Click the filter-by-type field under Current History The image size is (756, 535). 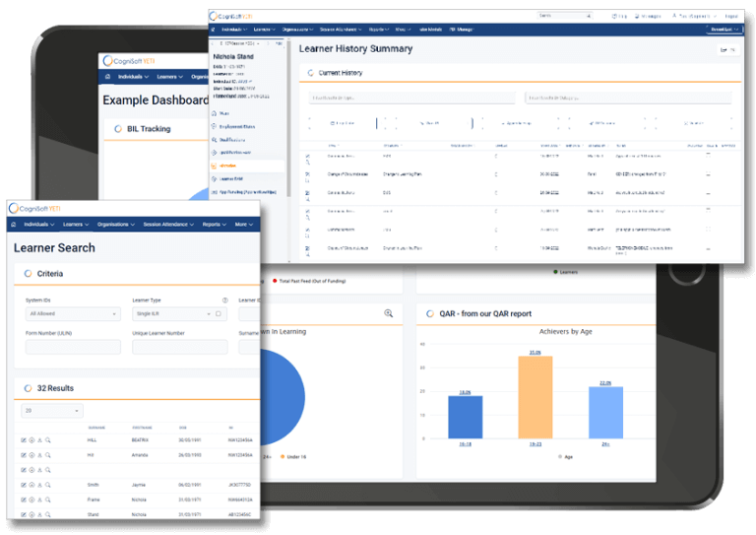point(411,98)
